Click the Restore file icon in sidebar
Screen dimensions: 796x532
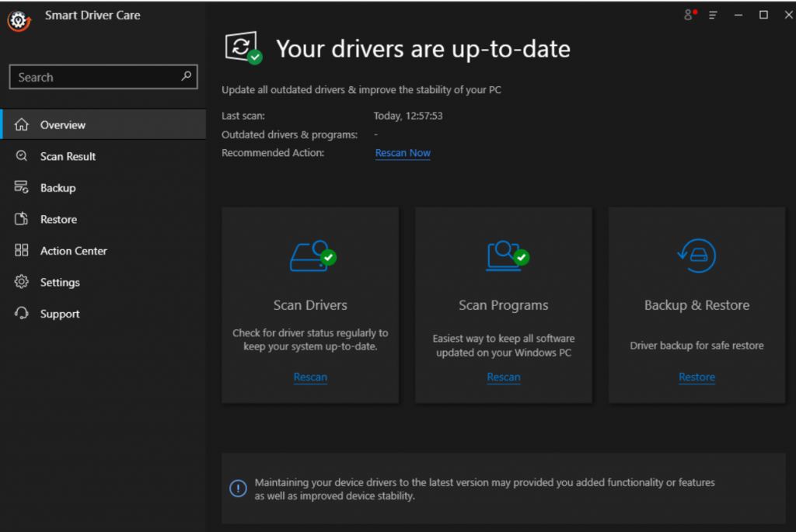click(21, 218)
